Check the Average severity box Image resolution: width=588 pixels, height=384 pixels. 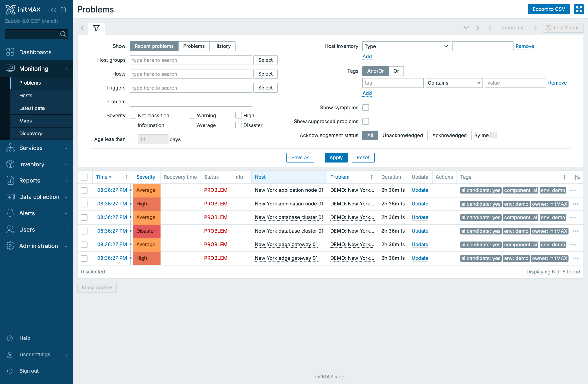click(192, 125)
